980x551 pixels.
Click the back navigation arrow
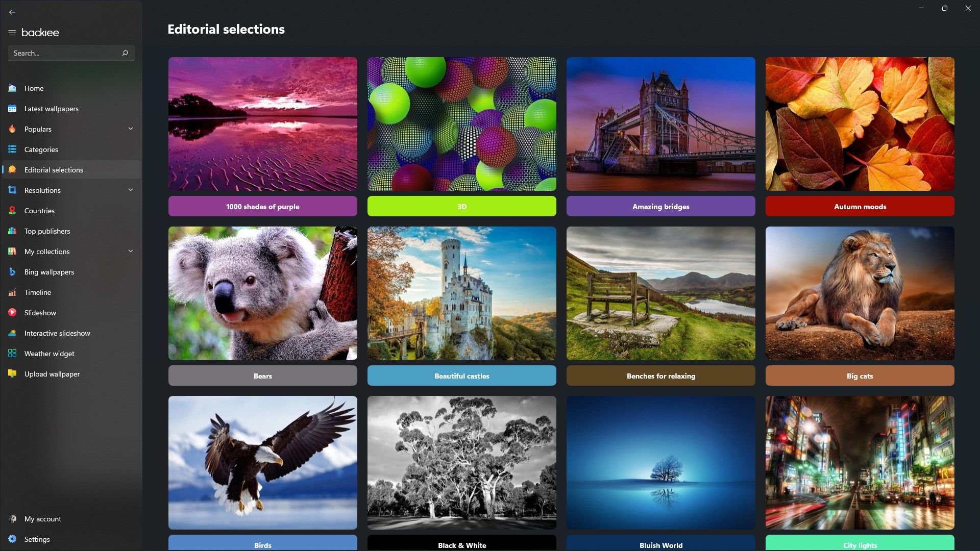click(x=12, y=12)
